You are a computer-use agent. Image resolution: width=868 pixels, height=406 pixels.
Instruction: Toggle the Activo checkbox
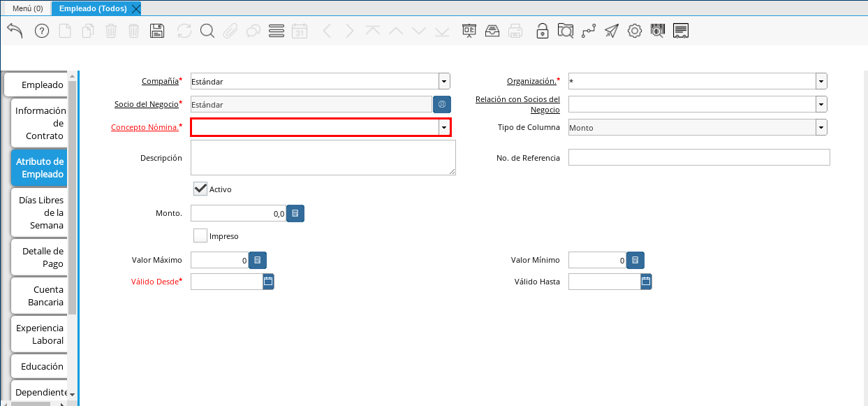200,189
